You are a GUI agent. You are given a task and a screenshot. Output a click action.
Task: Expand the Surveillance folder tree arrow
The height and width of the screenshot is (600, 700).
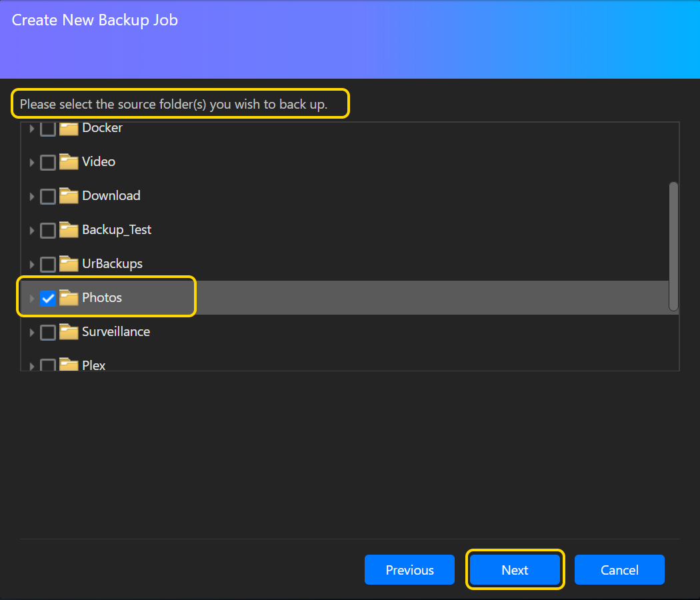click(32, 332)
